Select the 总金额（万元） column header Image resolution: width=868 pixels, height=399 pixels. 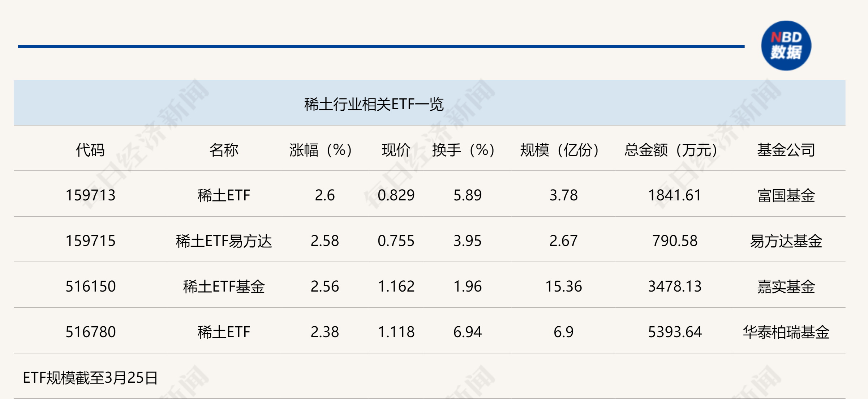671,150
